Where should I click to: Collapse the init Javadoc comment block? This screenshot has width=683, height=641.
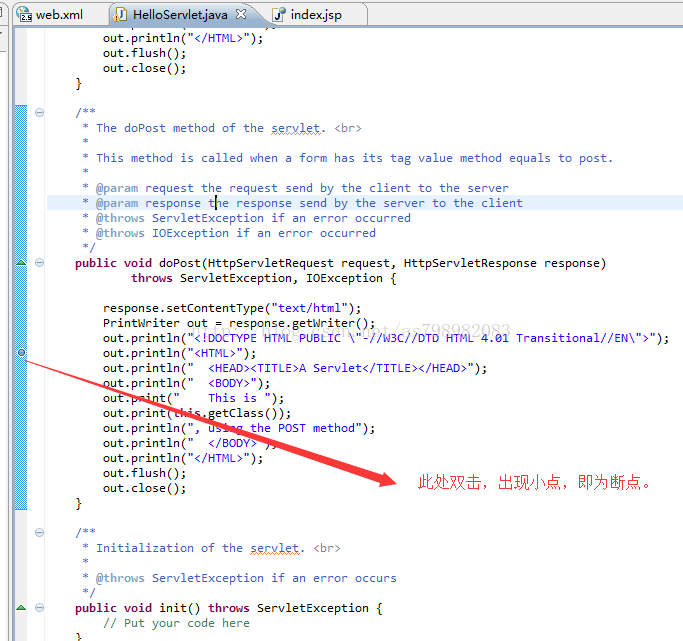[x=39, y=533]
